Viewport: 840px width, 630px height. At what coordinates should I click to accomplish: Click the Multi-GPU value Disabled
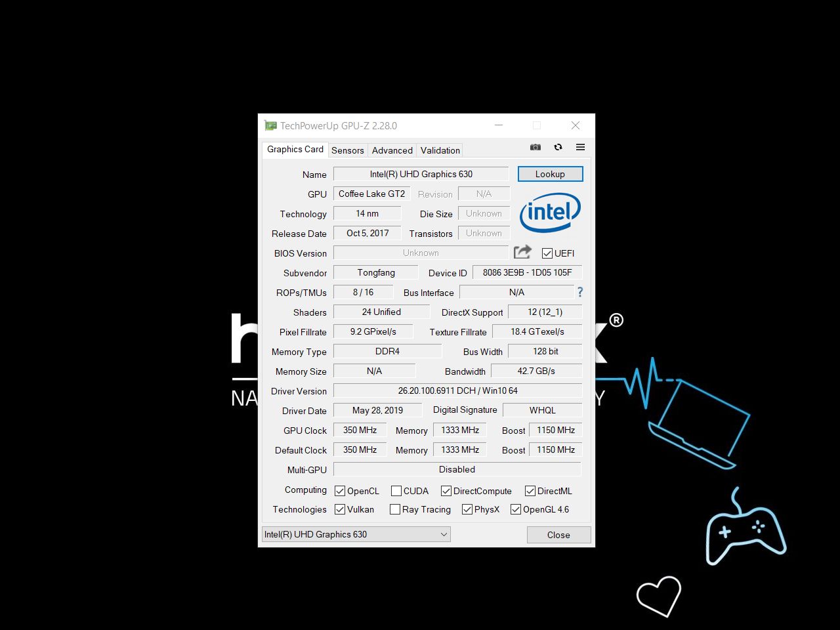coord(457,469)
